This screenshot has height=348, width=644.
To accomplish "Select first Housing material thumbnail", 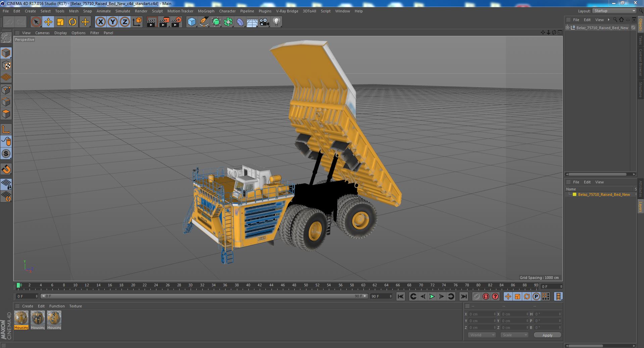I will pos(21,320).
